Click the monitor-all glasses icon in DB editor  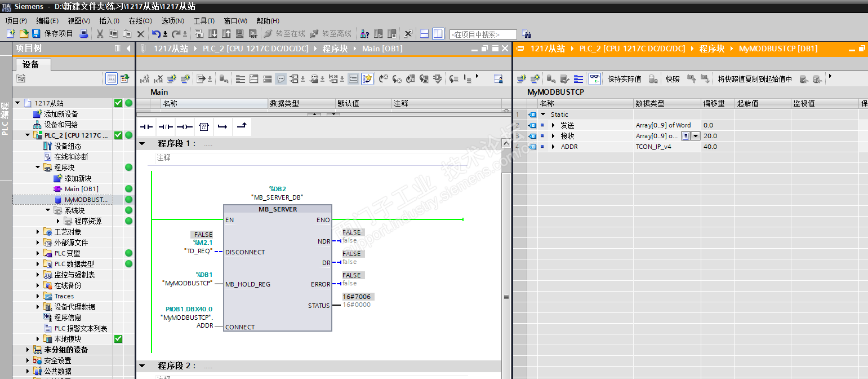pos(595,79)
